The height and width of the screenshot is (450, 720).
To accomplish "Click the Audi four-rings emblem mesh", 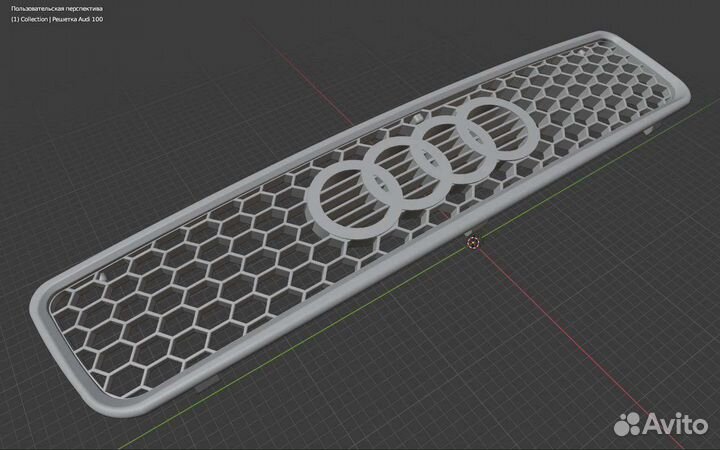I will pyautogui.click(x=421, y=168).
